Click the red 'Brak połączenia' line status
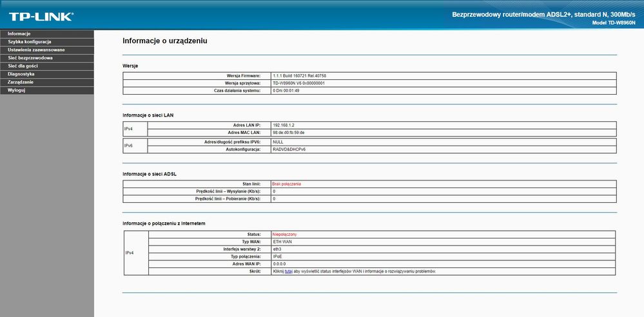This screenshot has width=644, height=317. [x=287, y=184]
